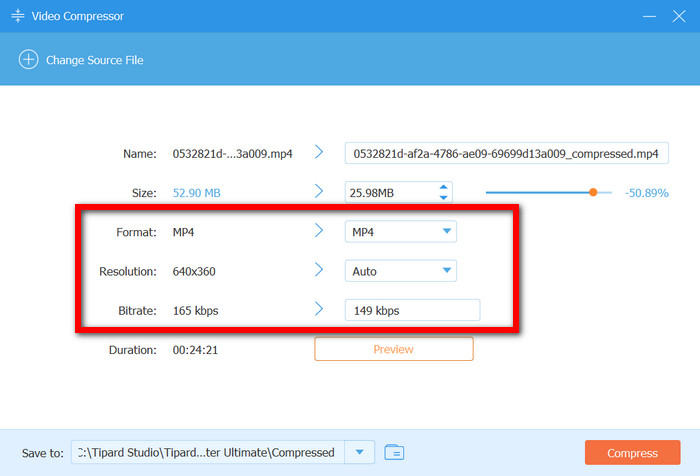Click the 52.90 MB source size value
This screenshot has width=700, height=476.
196,193
